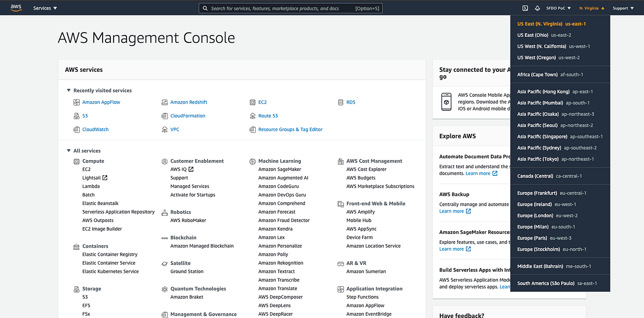Open Elastic Kubernetes Service link
The height and width of the screenshot is (318, 644).
click(x=110, y=272)
